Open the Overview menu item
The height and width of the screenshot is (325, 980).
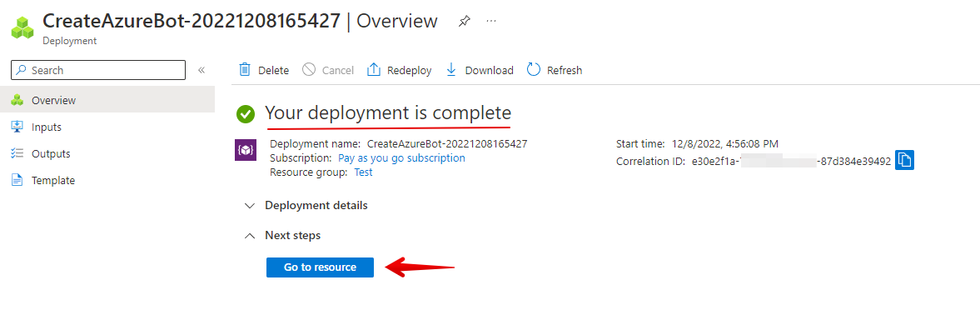coord(107,100)
